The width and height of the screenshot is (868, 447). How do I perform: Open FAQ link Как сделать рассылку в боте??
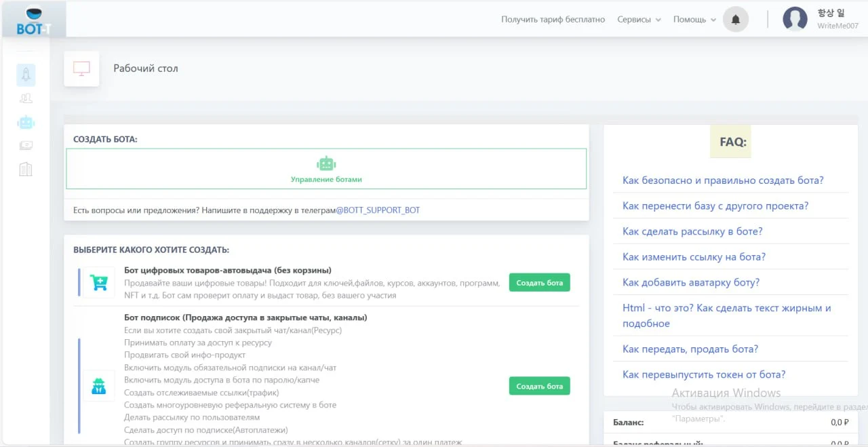tap(692, 231)
